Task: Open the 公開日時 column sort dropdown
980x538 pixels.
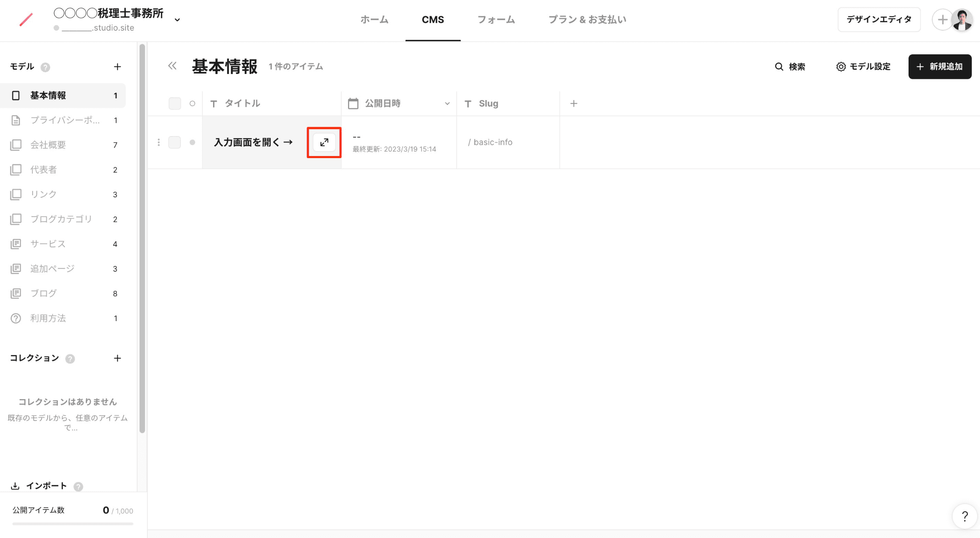Action: coord(447,103)
